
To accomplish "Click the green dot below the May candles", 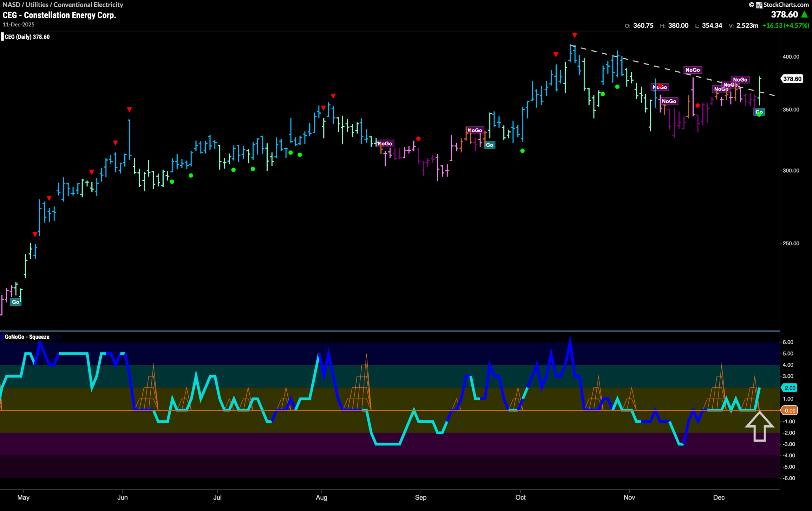I will (x=172, y=182).
